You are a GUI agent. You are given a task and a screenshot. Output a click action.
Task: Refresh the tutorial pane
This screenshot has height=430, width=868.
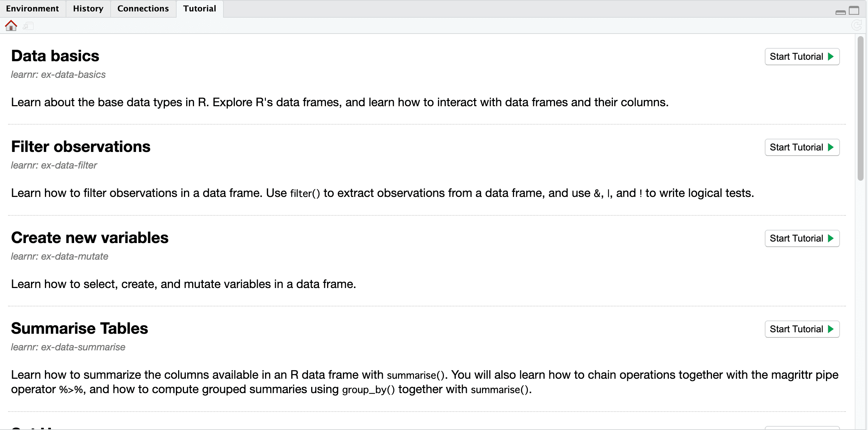856,25
